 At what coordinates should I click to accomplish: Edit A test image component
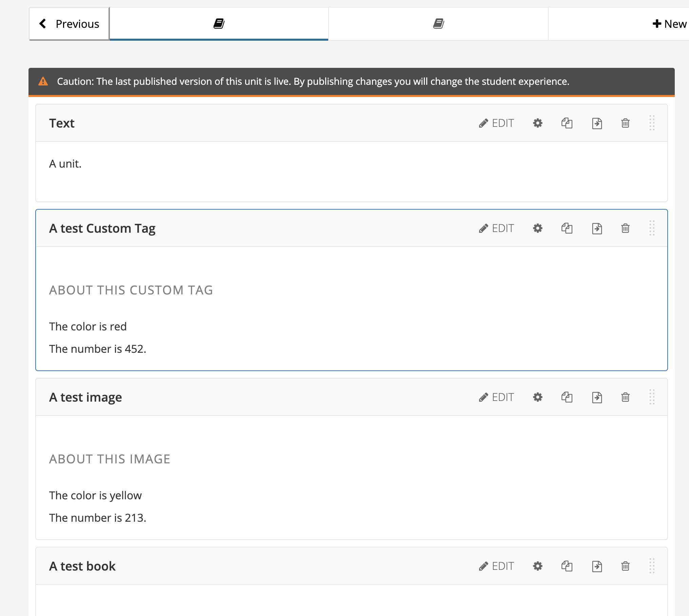(496, 397)
